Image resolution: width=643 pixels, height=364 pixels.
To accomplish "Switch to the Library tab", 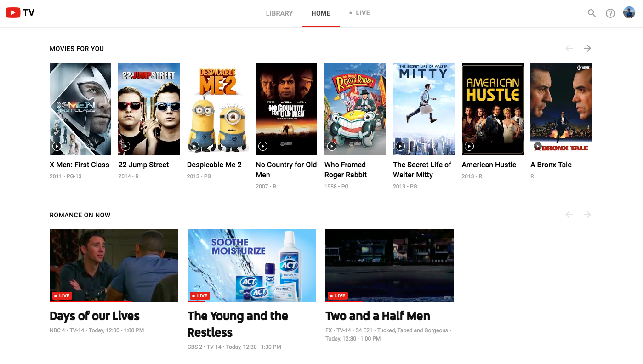I will click(279, 13).
